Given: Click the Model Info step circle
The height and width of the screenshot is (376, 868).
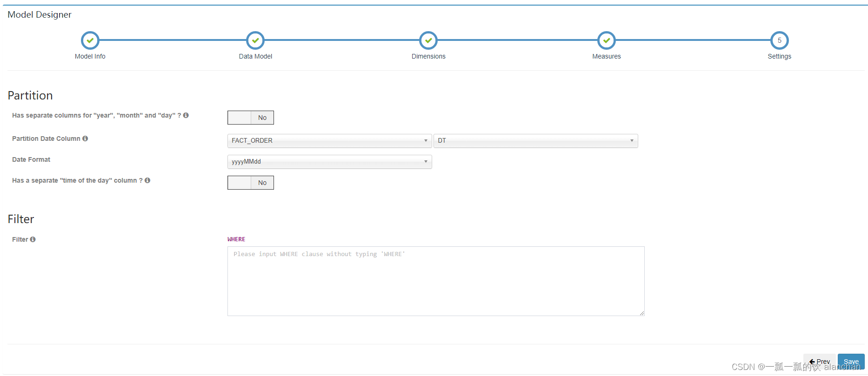Looking at the screenshot, I should (90, 40).
